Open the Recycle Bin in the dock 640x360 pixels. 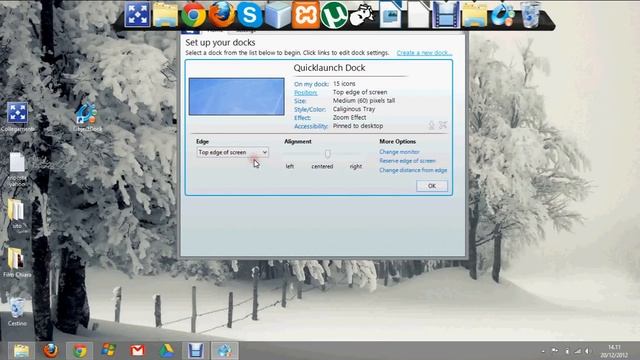point(531,15)
